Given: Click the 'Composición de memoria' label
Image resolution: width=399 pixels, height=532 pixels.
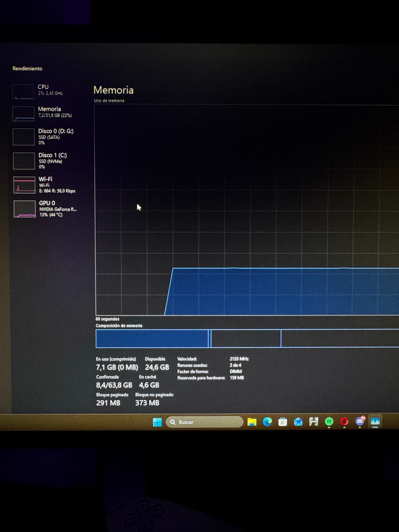Looking at the screenshot, I should coord(119,326).
